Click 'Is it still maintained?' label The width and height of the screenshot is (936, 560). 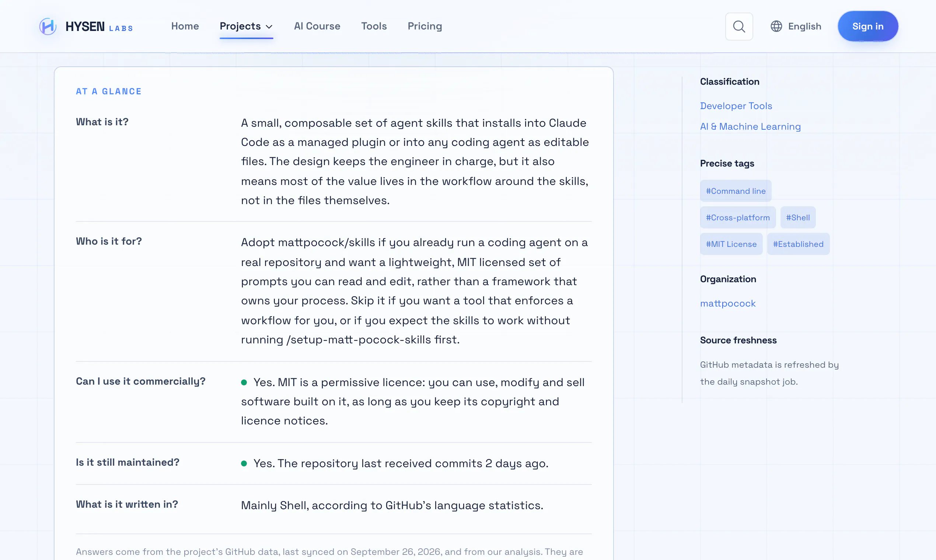click(127, 462)
